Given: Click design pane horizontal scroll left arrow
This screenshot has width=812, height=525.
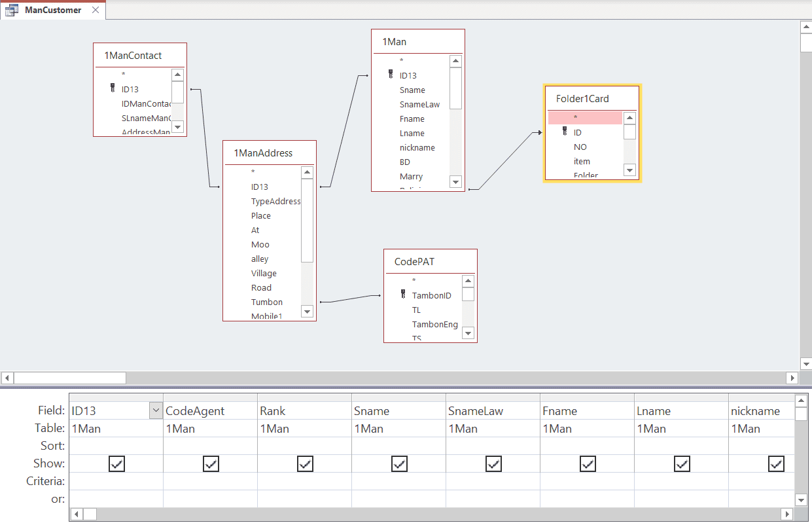Looking at the screenshot, I should (7, 378).
